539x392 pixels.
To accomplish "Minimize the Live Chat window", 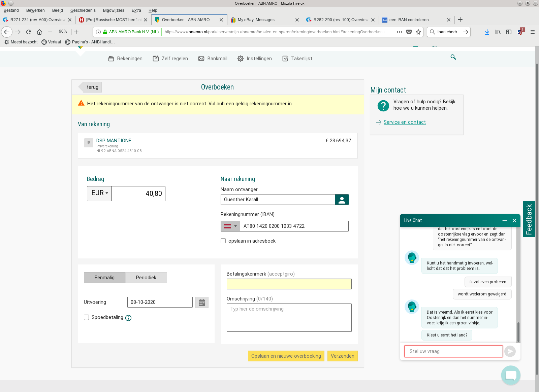I will 505,221.
